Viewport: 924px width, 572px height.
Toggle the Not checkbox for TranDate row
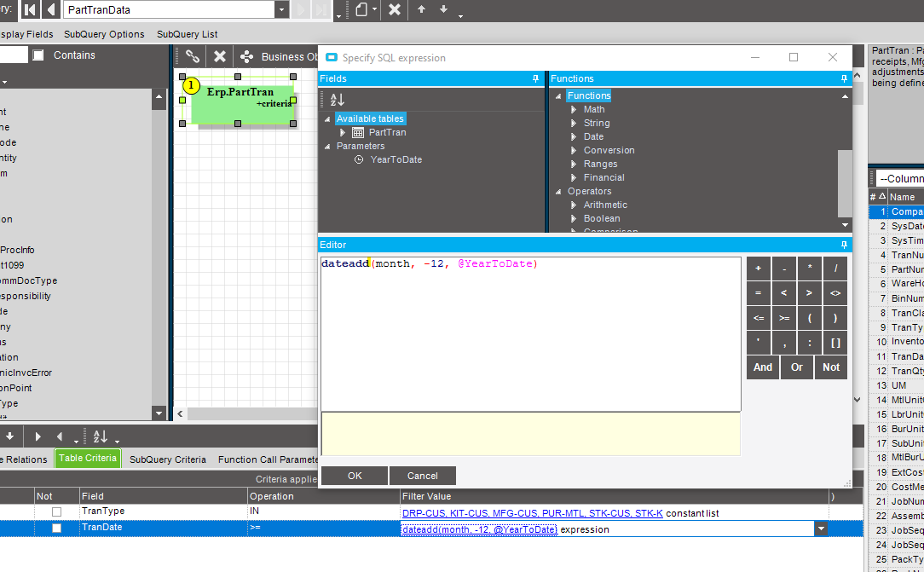tap(56, 529)
